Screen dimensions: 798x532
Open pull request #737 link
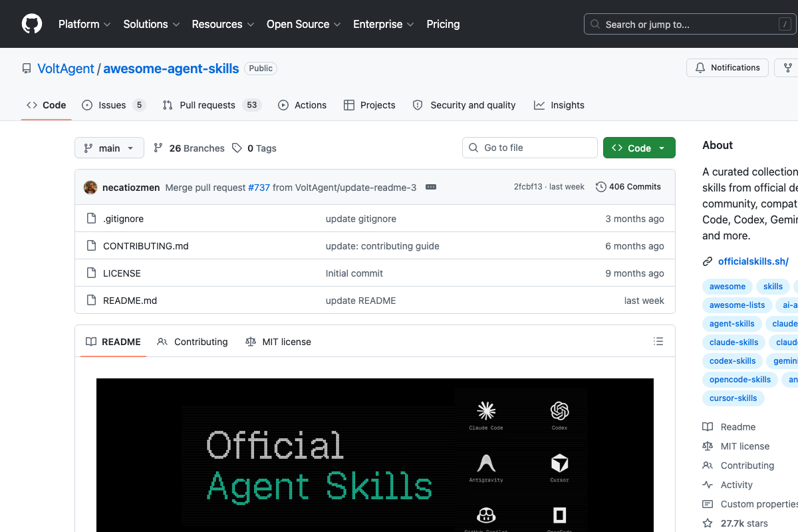click(x=259, y=188)
